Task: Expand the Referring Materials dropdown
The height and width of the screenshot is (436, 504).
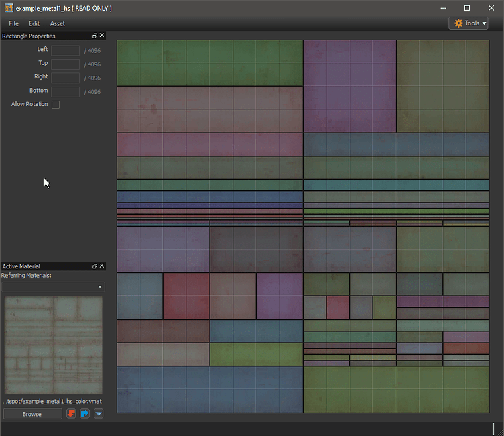Action: coord(53,287)
